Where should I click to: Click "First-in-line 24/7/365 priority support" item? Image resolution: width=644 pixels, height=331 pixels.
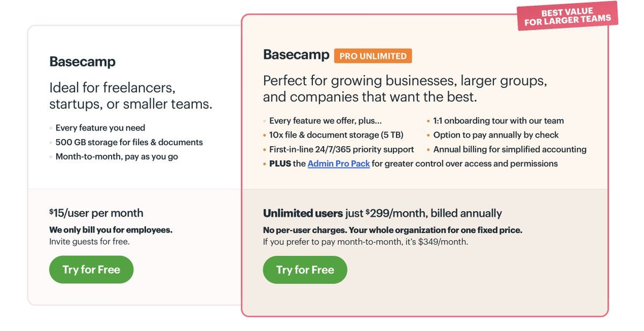pos(341,149)
